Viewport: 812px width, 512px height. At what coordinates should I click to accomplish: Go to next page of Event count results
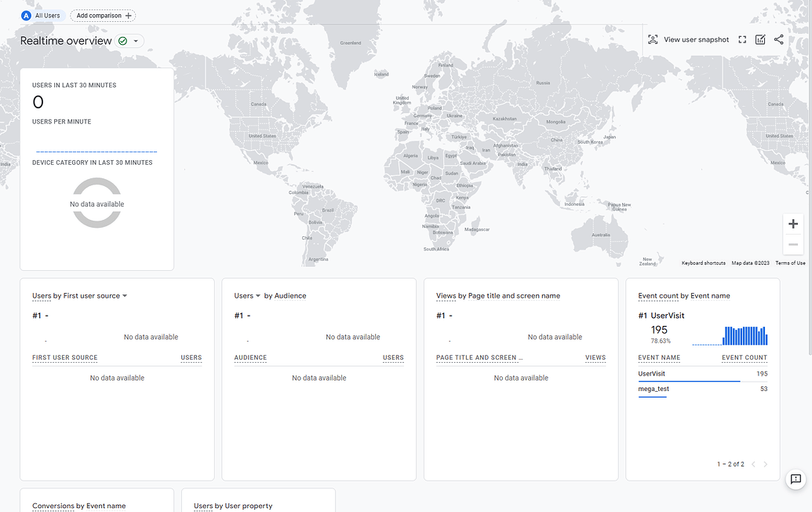pos(765,464)
